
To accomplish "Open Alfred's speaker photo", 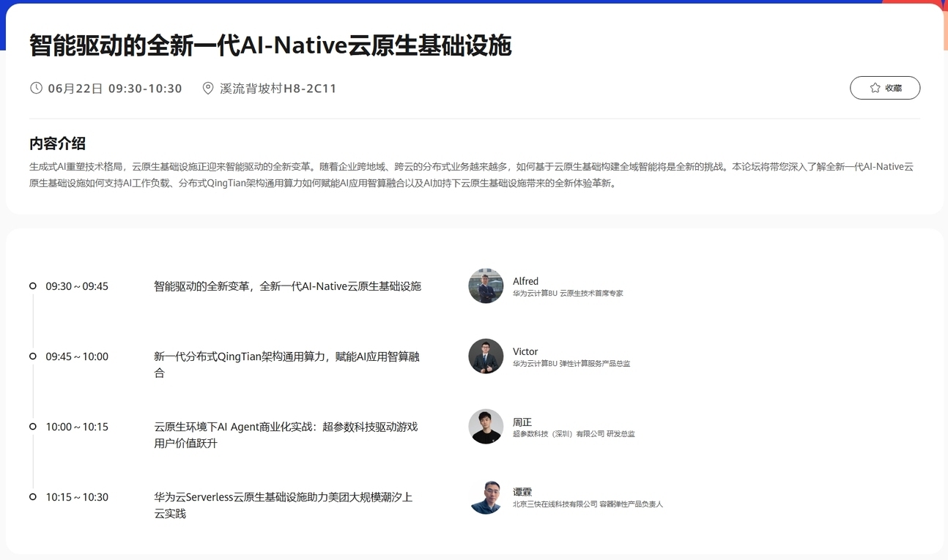I will coord(486,285).
